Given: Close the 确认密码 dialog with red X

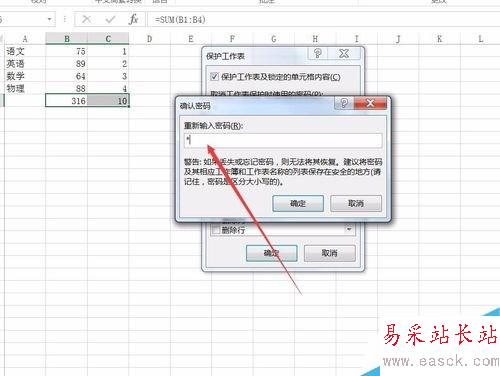Looking at the screenshot, I should click(370, 103).
